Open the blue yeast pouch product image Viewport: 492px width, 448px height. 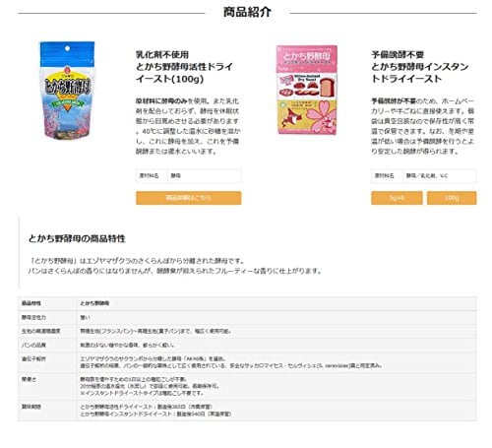tap(67, 91)
